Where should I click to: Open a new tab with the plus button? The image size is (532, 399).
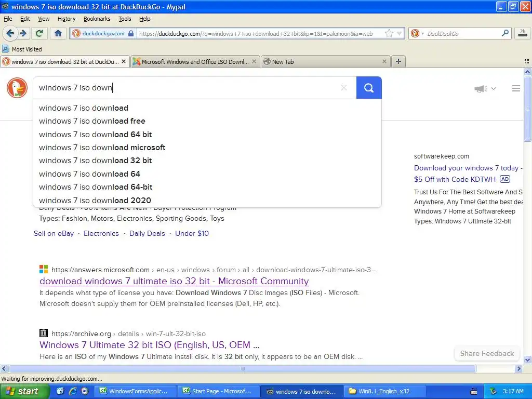click(x=398, y=61)
